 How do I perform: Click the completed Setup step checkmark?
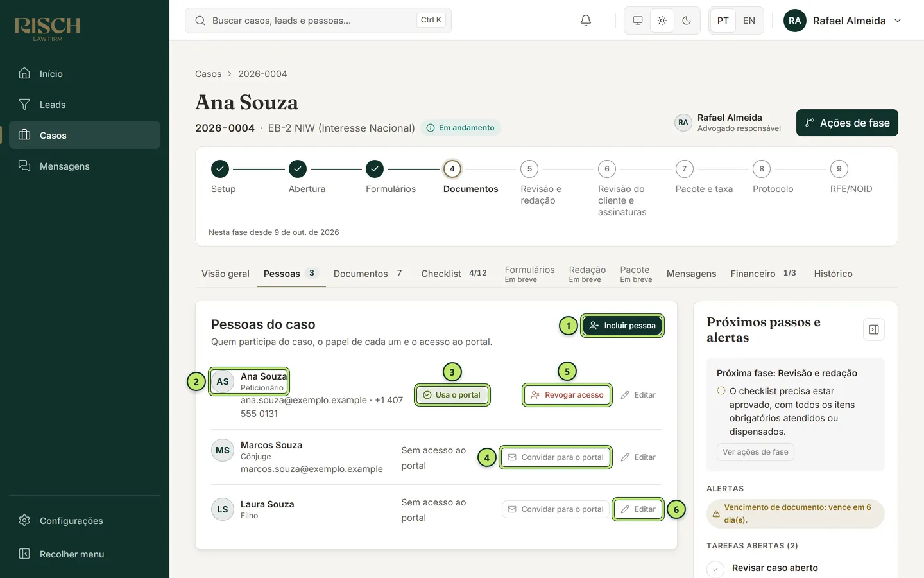tap(220, 169)
